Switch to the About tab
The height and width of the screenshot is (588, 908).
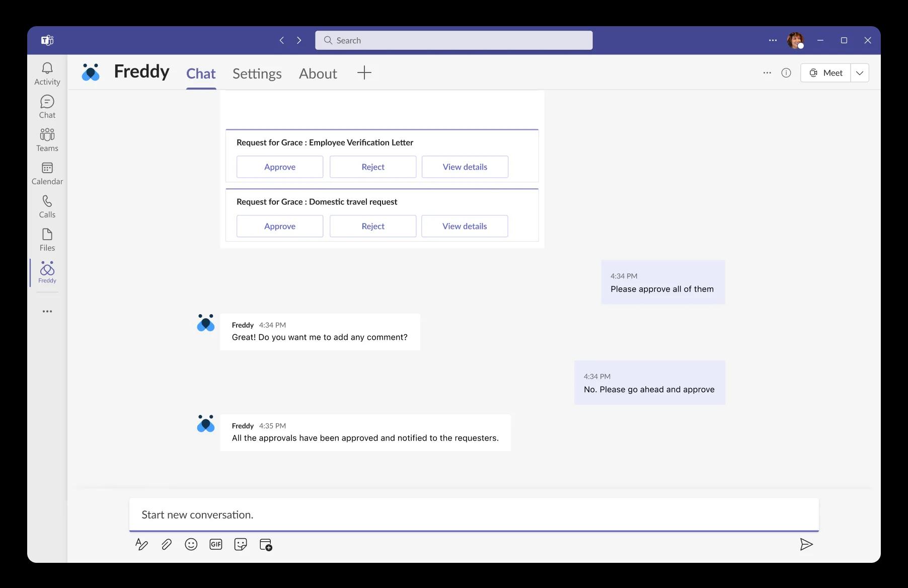click(x=318, y=73)
